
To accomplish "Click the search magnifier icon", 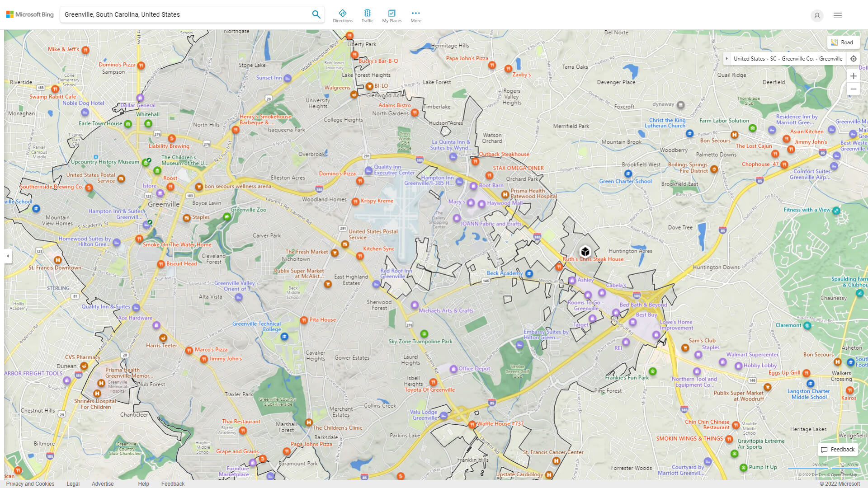I will click(x=316, y=14).
